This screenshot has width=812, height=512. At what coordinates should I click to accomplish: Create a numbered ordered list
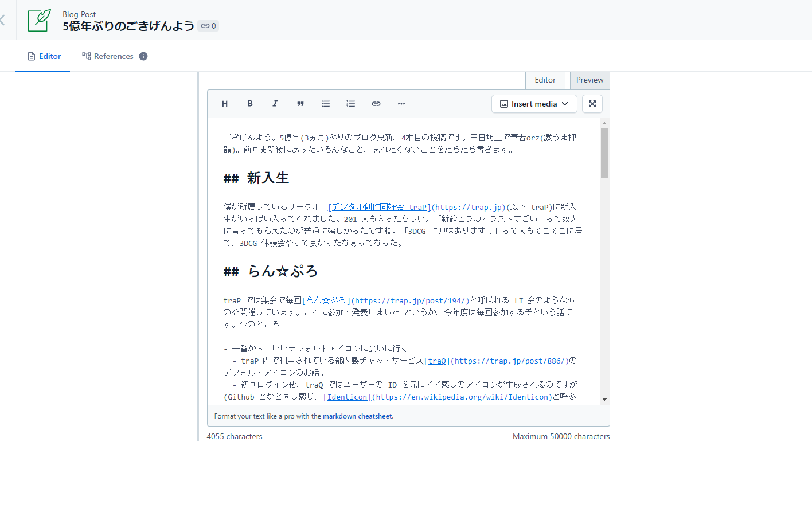pyautogui.click(x=351, y=104)
